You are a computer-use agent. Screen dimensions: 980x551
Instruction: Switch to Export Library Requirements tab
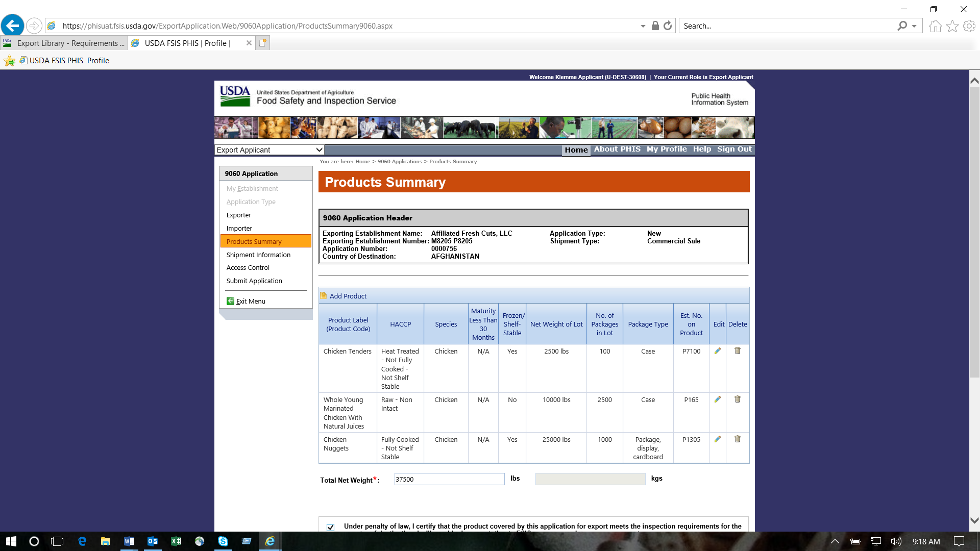click(65, 43)
